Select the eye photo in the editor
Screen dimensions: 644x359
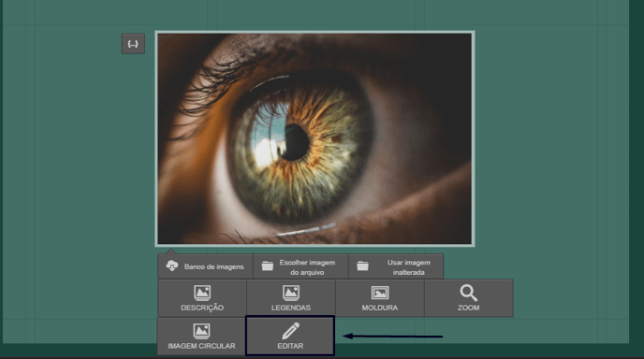(315, 138)
